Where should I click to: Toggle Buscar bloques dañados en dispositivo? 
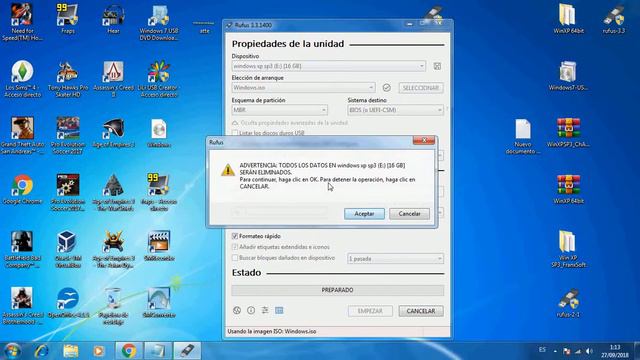pos(235,258)
